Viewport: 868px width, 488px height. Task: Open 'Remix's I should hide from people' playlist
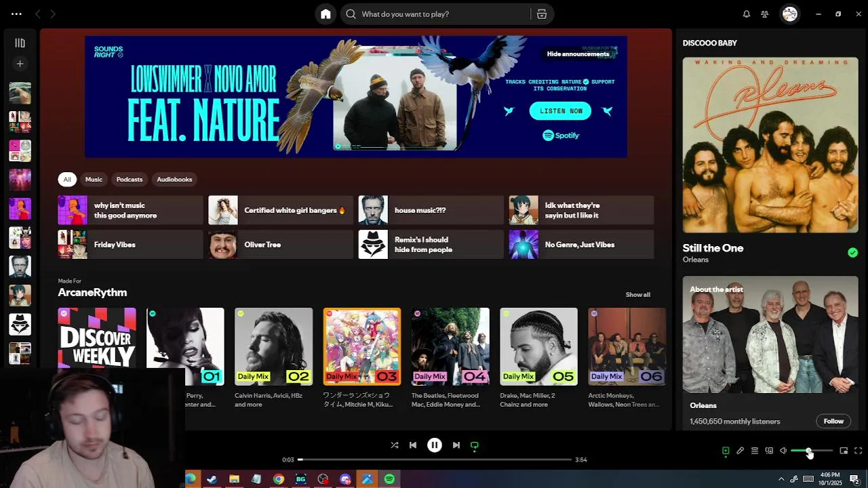click(x=431, y=245)
